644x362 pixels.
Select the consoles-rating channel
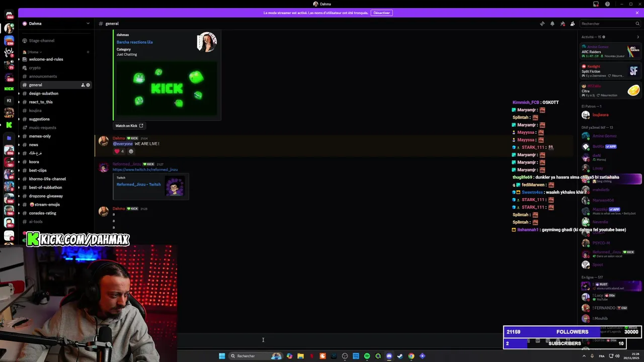coord(56,213)
